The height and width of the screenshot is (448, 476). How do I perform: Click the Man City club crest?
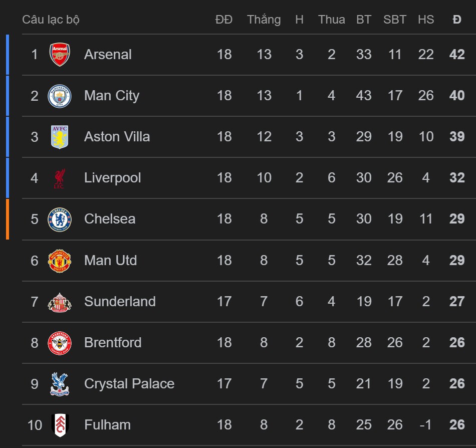click(x=60, y=96)
